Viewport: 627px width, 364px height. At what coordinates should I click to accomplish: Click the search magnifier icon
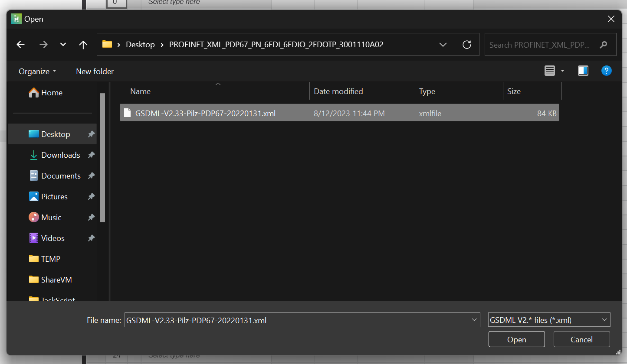point(603,45)
